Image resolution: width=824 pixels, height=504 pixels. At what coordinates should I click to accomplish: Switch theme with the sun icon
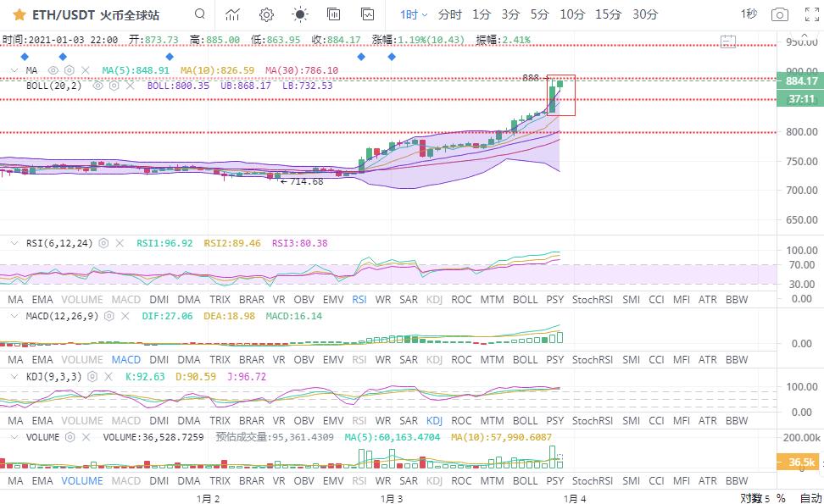(x=300, y=14)
